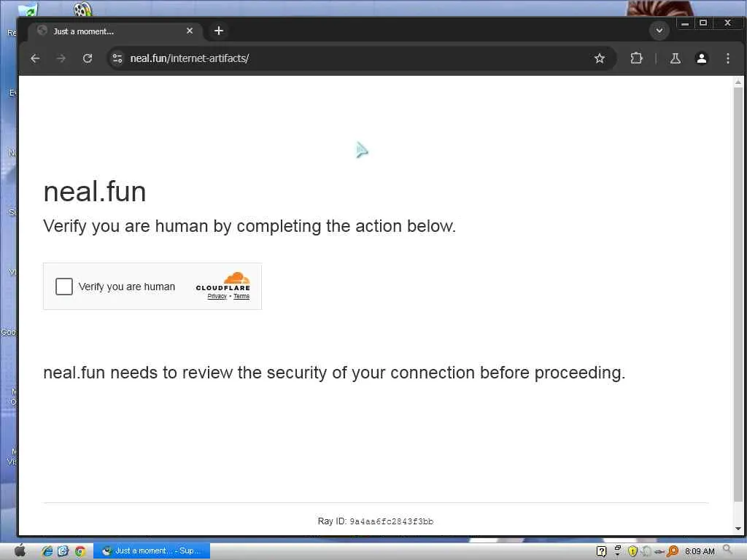Screen dimensions: 747x560
Task: Open the Chrome three-dot menu
Action: pos(727,58)
